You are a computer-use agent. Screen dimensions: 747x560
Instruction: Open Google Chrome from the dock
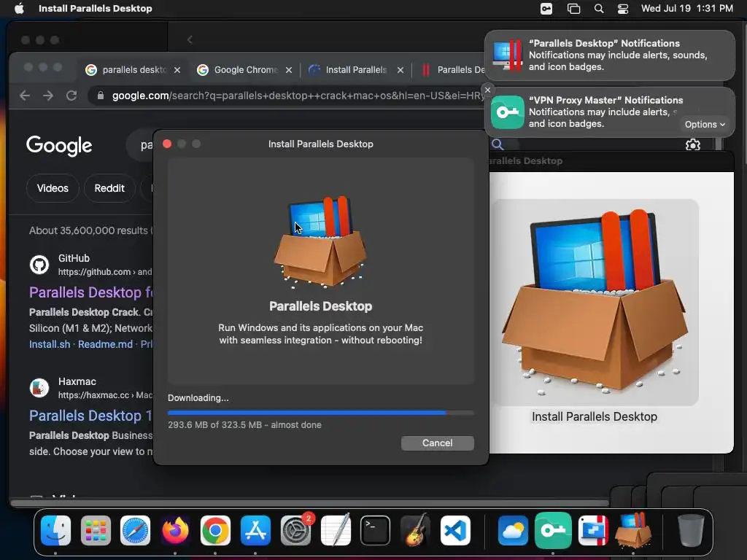tap(215, 531)
